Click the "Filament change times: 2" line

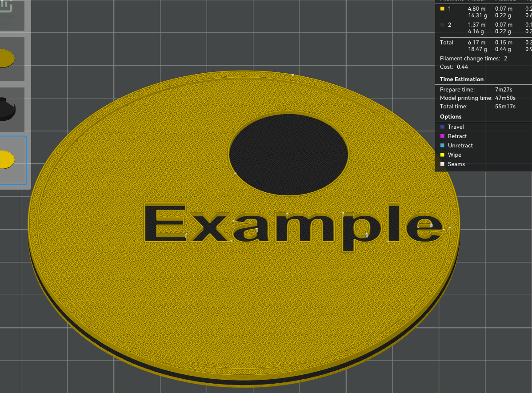tap(473, 59)
